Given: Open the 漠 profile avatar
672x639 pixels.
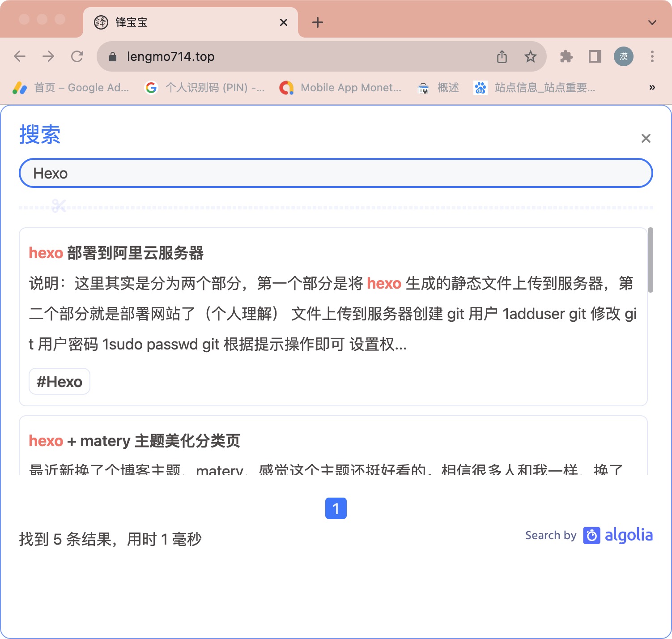Looking at the screenshot, I should click(624, 56).
